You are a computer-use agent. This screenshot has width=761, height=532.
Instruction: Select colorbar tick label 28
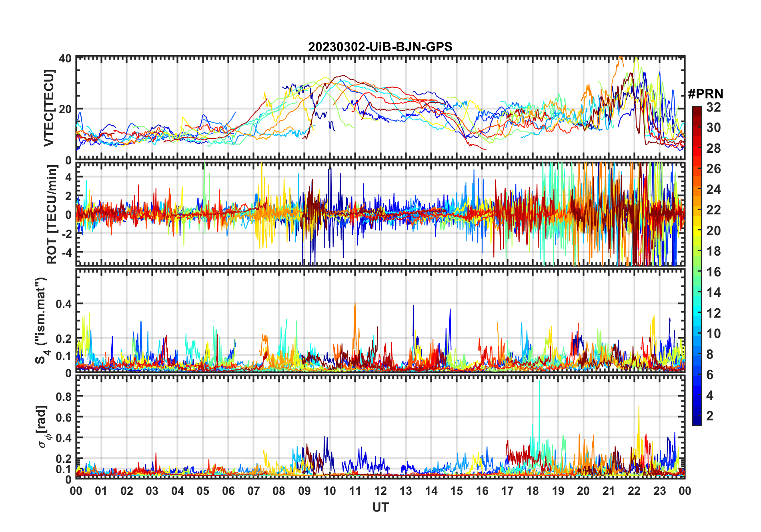pos(713,148)
